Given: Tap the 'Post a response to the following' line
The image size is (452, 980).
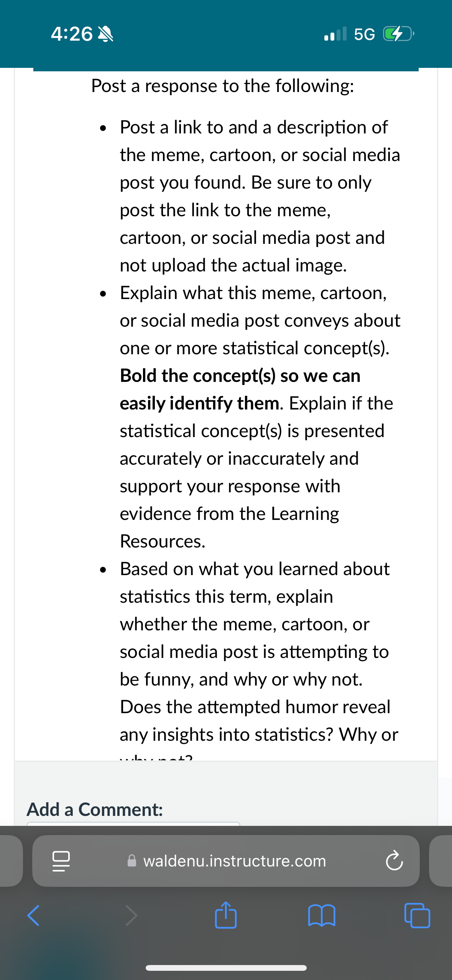Looking at the screenshot, I should pyautogui.click(x=222, y=86).
